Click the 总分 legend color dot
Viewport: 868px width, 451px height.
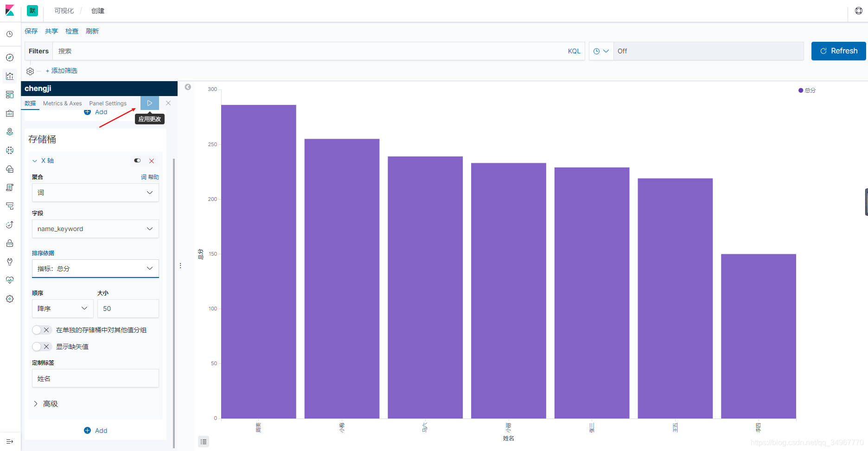[x=801, y=90]
